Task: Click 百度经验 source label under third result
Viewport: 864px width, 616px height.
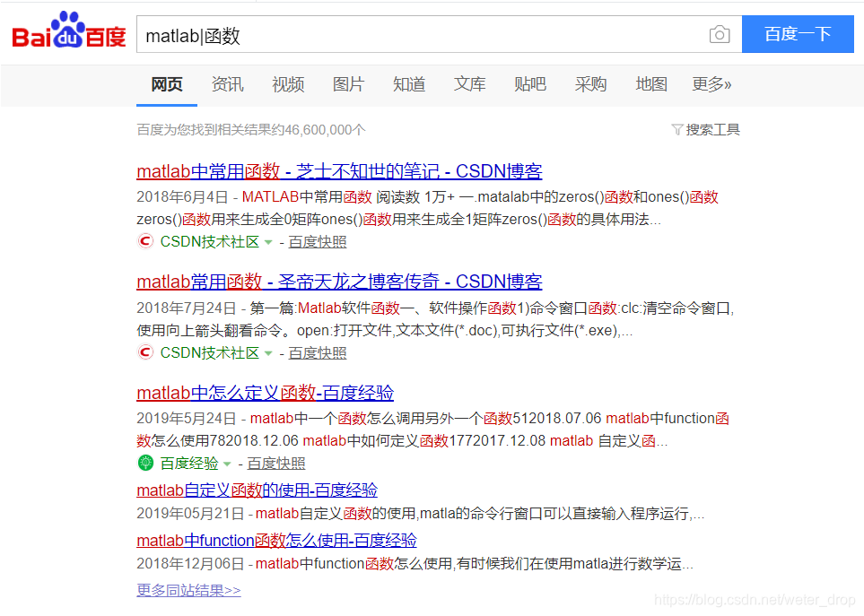Action: click(x=189, y=464)
